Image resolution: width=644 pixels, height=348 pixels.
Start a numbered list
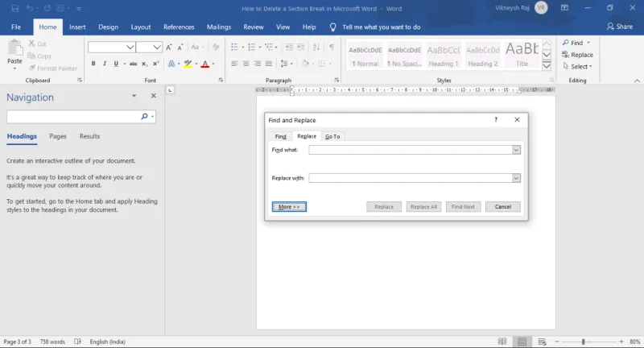(252, 48)
